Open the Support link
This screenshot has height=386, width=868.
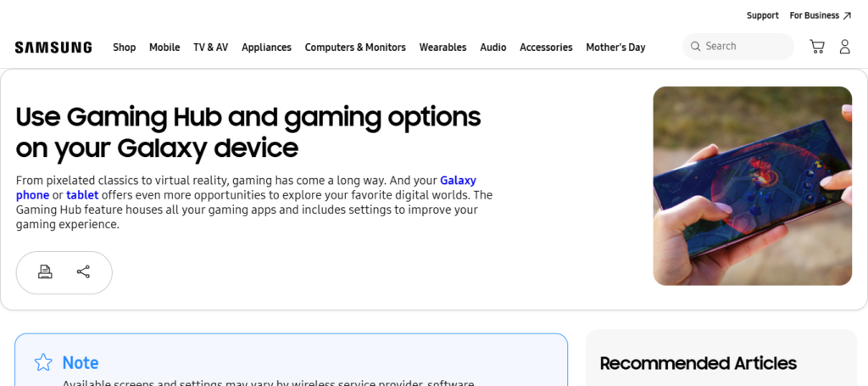click(x=762, y=15)
